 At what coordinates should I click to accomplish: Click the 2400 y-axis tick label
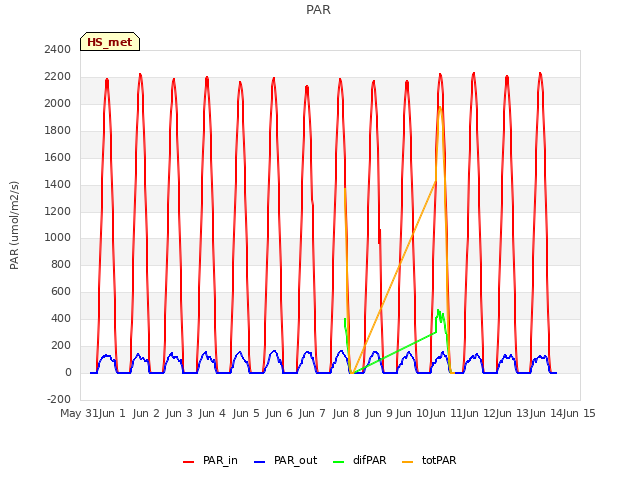tap(58, 49)
